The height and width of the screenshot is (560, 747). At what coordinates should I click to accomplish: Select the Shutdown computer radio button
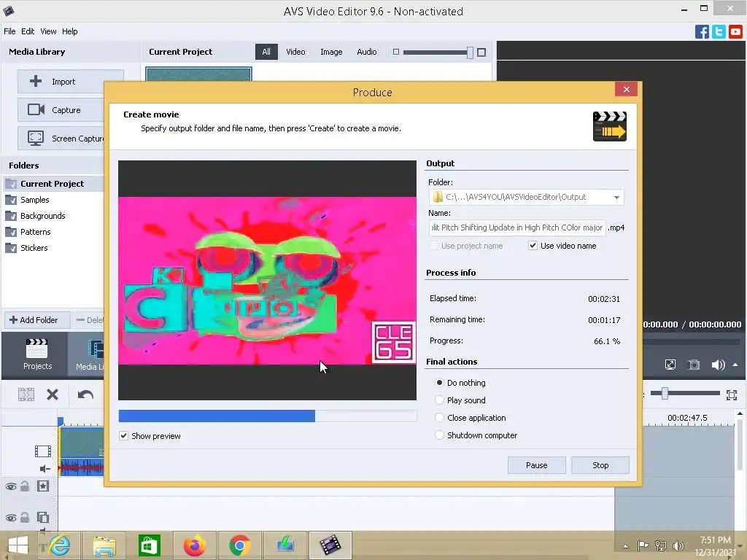[439, 435]
